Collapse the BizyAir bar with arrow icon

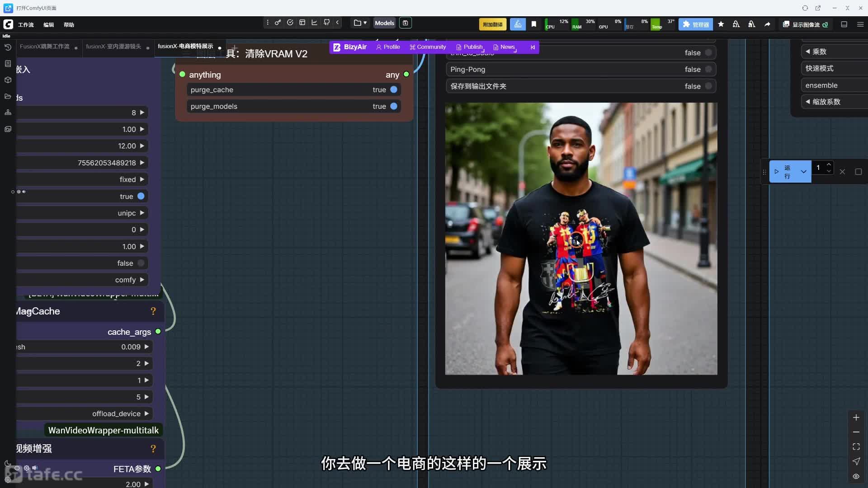(533, 47)
